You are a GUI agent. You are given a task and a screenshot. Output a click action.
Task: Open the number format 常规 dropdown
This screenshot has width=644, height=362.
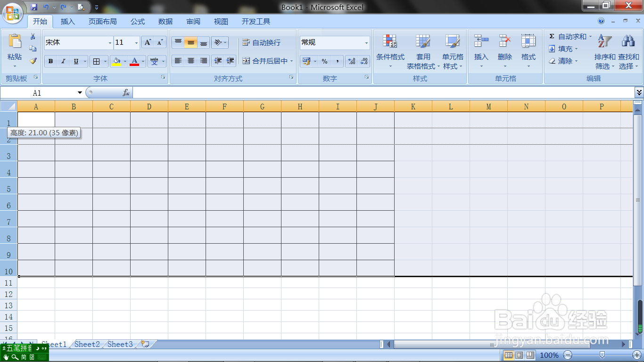click(366, 42)
